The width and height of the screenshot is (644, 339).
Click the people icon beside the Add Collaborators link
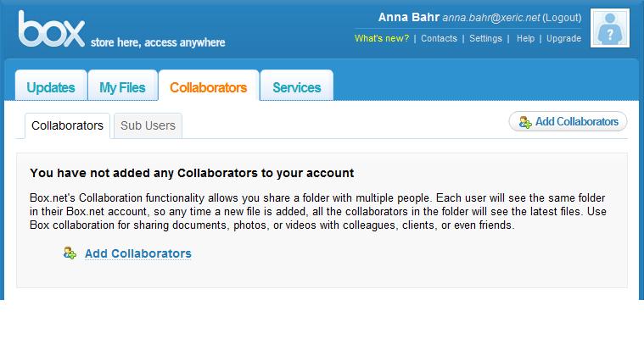click(70, 253)
